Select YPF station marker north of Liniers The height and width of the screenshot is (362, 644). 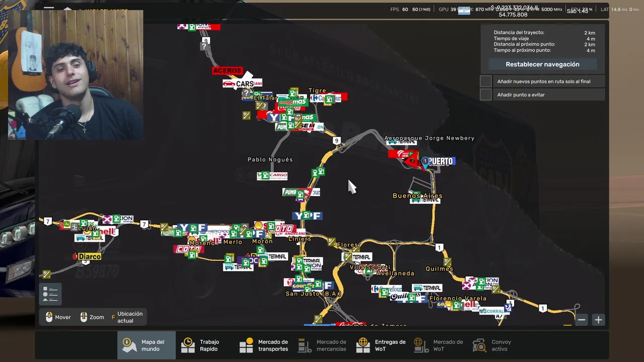coord(307,216)
